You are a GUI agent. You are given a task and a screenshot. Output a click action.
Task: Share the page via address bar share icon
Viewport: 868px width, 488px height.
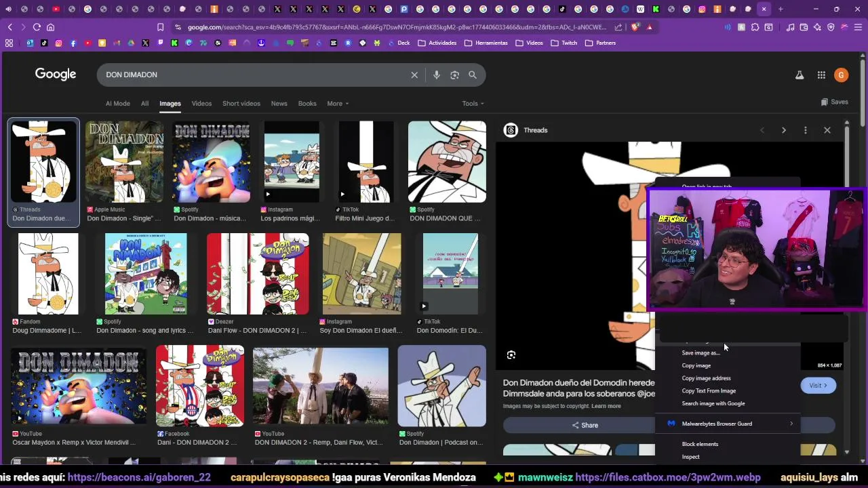pyautogui.click(x=618, y=27)
